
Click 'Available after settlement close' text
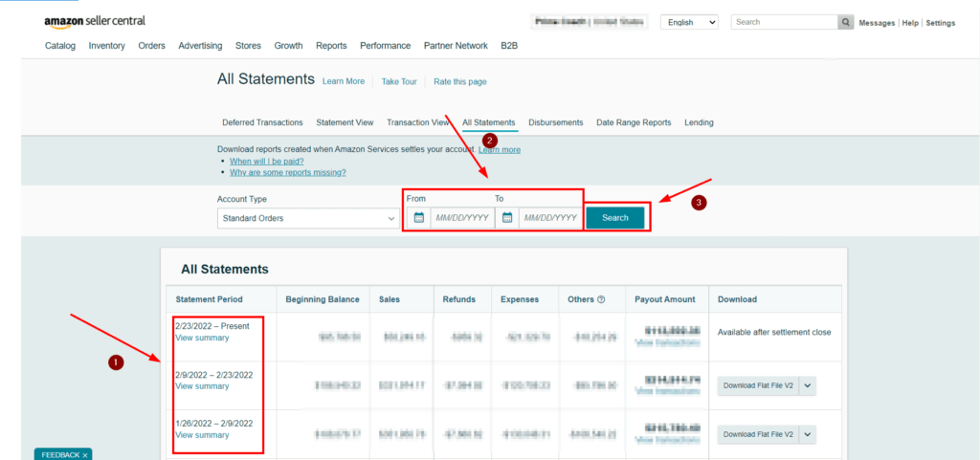coord(774,333)
